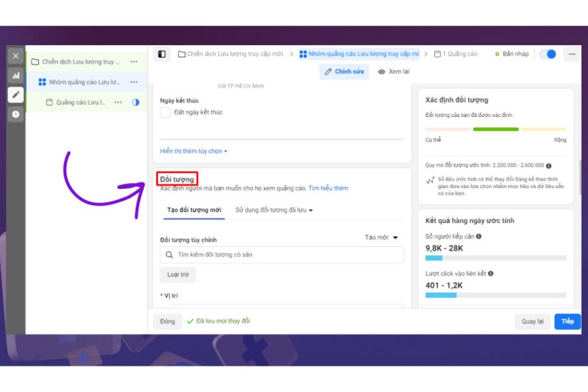Open the top-right three-dots menu
The width and height of the screenshot is (588, 392).
pyautogui.click(x=572, y=54)
